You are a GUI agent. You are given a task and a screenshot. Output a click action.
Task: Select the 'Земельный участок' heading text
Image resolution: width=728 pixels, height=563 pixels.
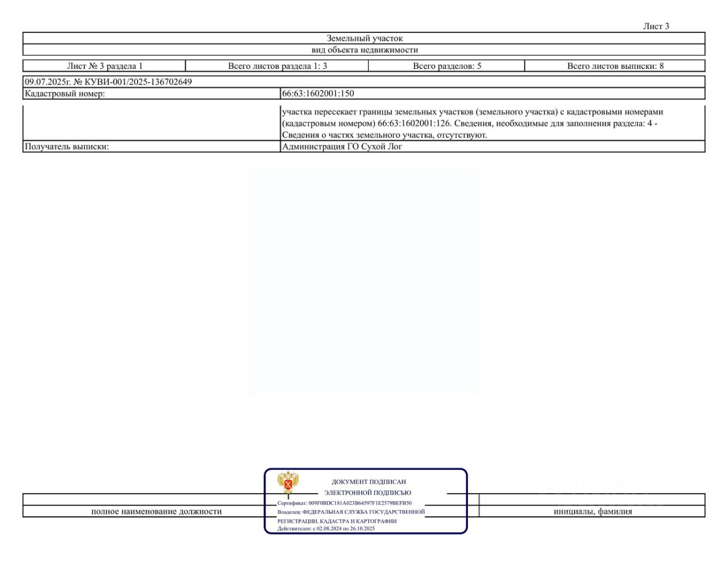[x=365, y=38]
